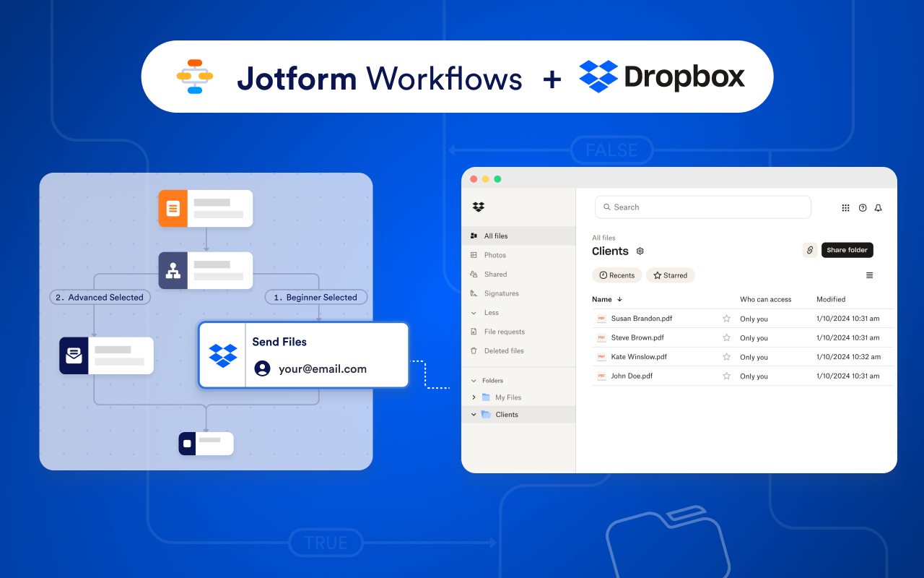
Task: Click the yellow minimize window dot
Action: 486,179
